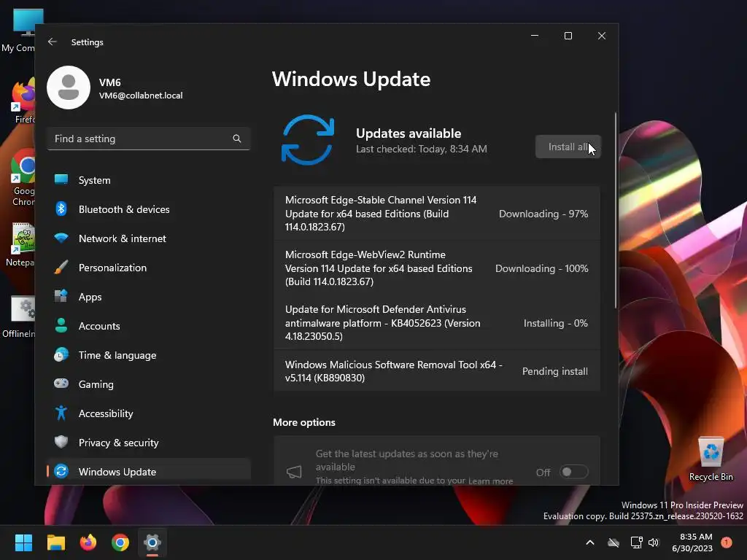Screen dimensions: 747x560
Task: Click the clock and date in the taskbar
Action: [x=692, y=542]
